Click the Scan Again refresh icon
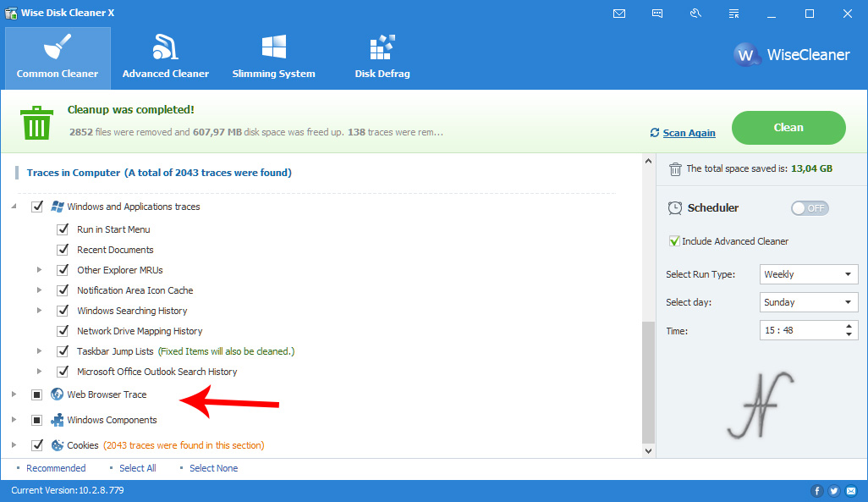868x502 pixels. 655,132
